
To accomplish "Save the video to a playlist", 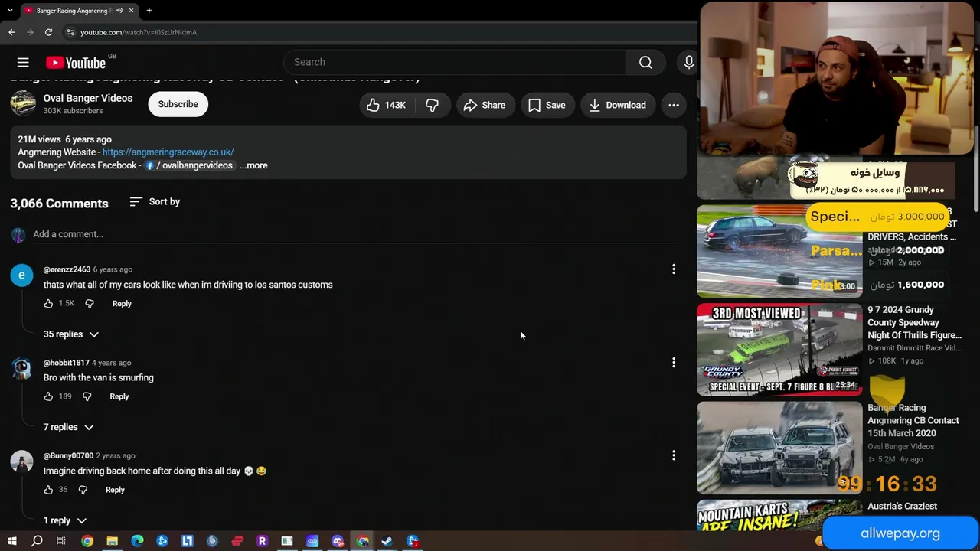I will (547, 105).
